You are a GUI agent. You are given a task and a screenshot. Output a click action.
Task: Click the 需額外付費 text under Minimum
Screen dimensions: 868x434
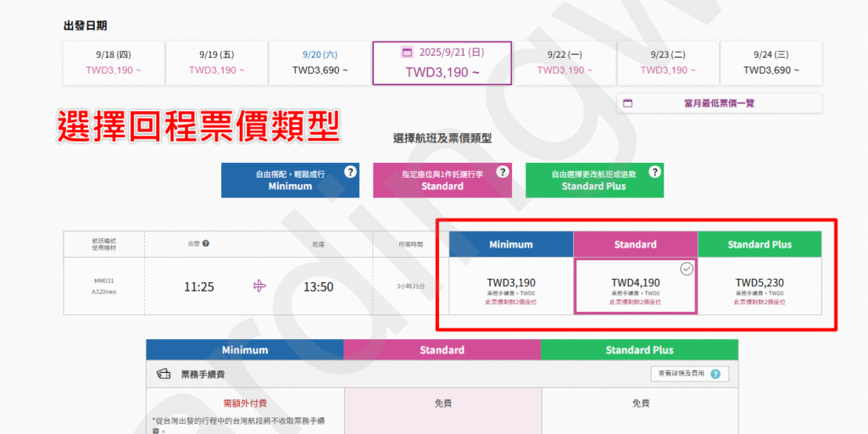245,403
